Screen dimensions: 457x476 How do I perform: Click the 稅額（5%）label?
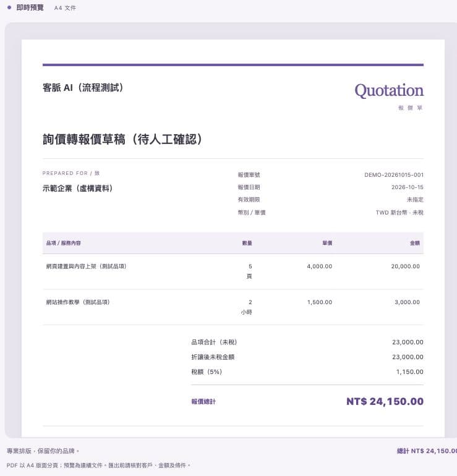207,372
